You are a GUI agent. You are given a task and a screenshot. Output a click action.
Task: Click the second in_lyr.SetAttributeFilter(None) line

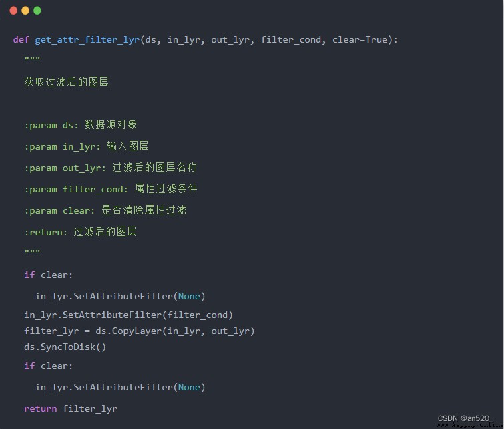tap(120, 387)
